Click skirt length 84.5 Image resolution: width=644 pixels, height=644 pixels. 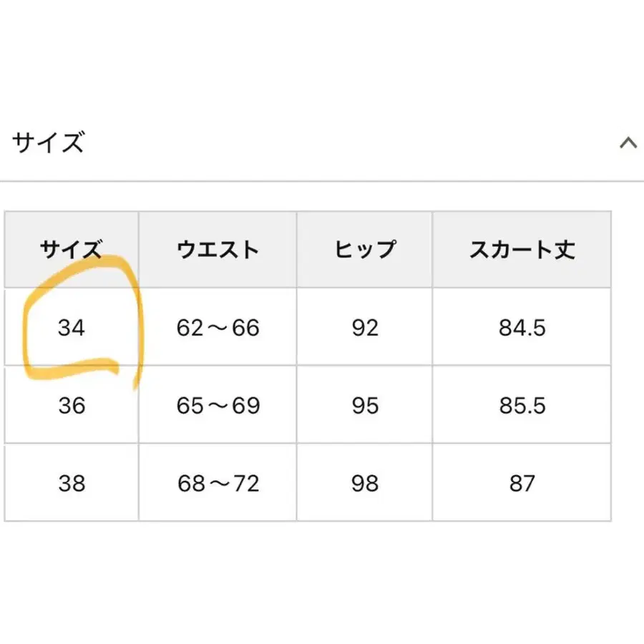pyautogui.click(x=523, y=327)
